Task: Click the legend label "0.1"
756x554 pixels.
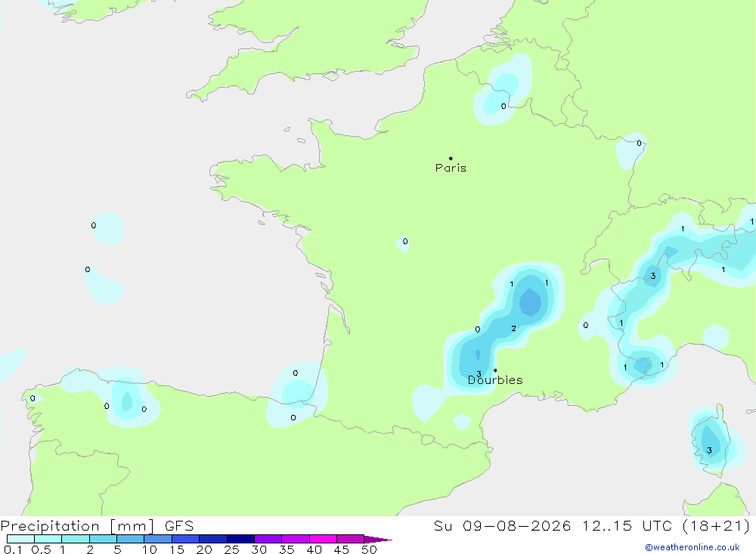Action: (x=13, y=549)
